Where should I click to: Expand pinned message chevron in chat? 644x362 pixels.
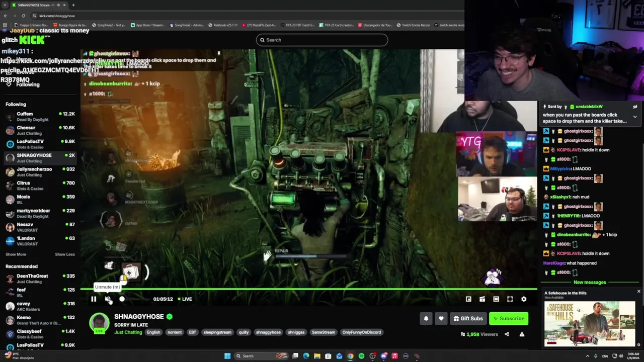pos(635,117)
